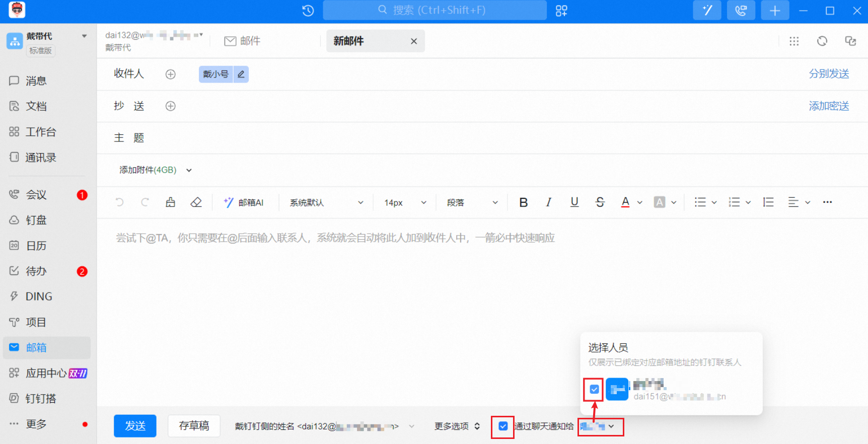
Task: Click the eraser clear-format icon
Action: (196, 202)
